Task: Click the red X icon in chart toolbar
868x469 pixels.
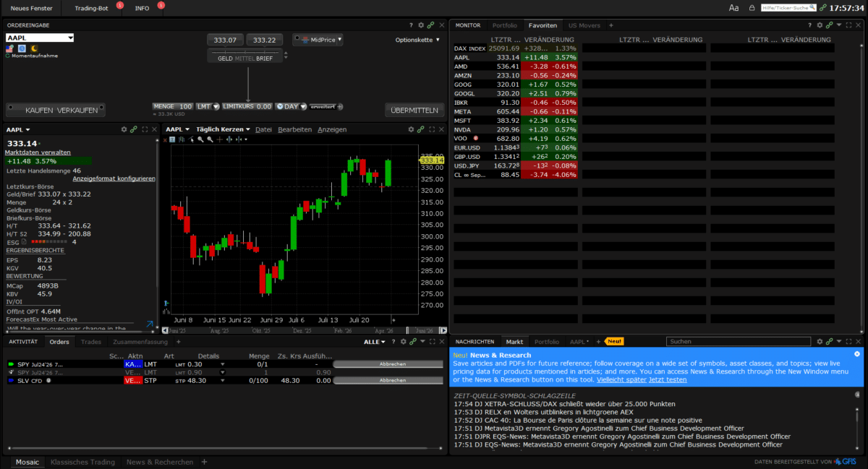Action: 165,139
